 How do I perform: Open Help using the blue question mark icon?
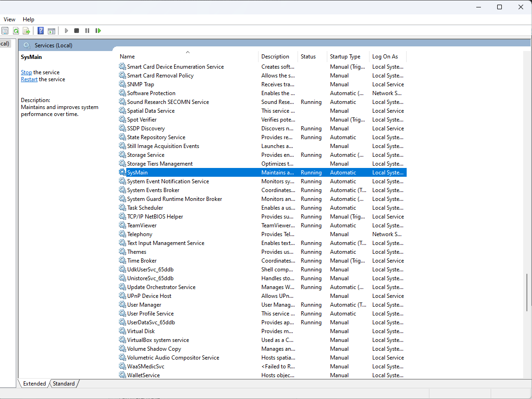coord(40,31)
